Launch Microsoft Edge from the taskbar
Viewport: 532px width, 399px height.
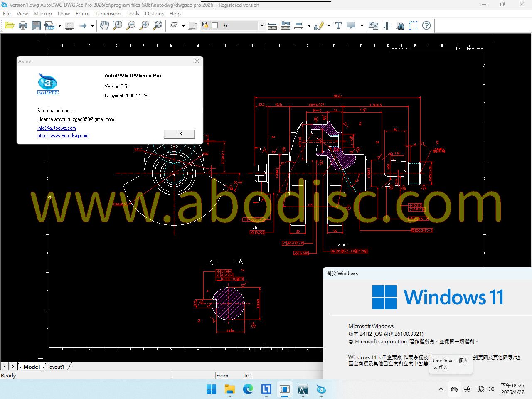(x=248, y=389)
